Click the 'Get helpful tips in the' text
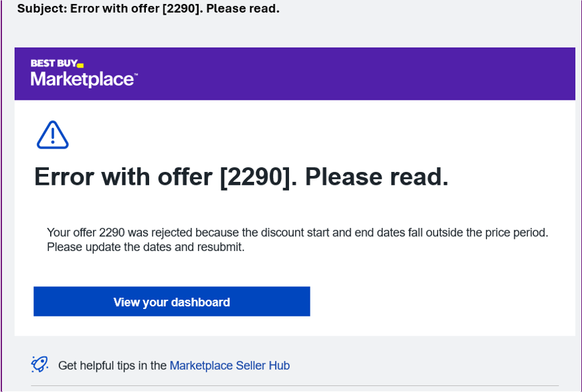Image resolution: width=582 pixels, height=392 pixels. click(112, 365)
